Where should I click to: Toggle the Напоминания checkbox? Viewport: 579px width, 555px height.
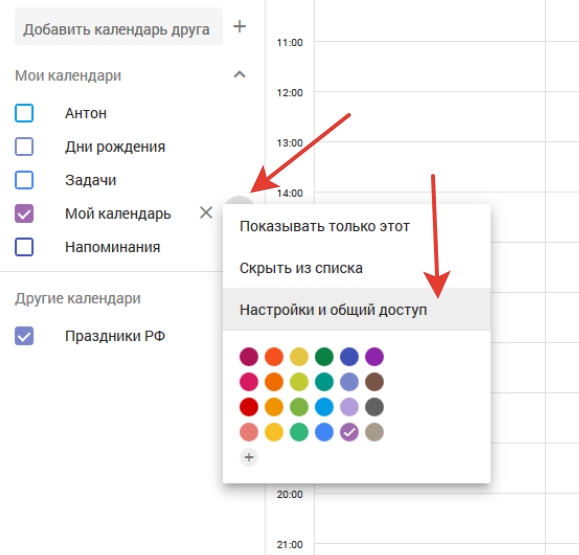(x=24, y=247)
